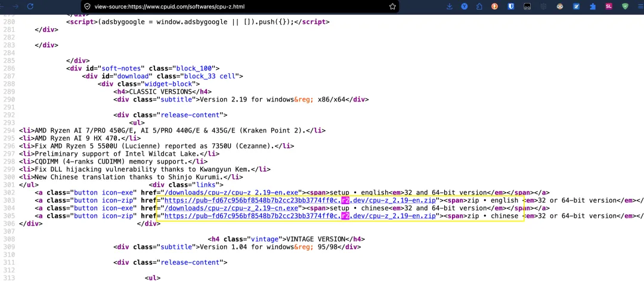Open the dark glasses-box extension icon
This screenshot has width=644, height=281.
[x=527, y=7]
